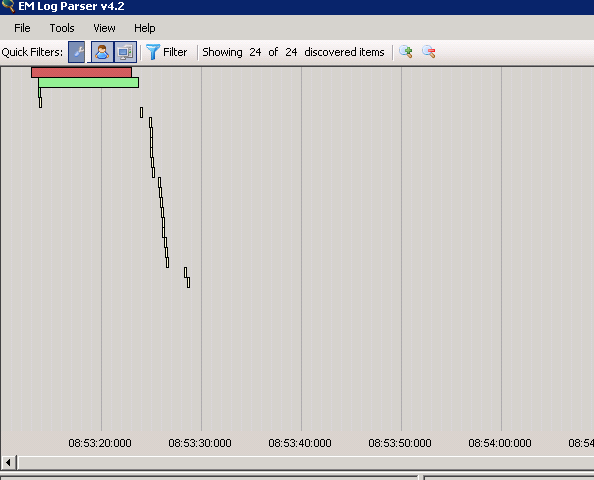The image size is (594, 480).
Task: Click the Filter button label
Action: 175,52
